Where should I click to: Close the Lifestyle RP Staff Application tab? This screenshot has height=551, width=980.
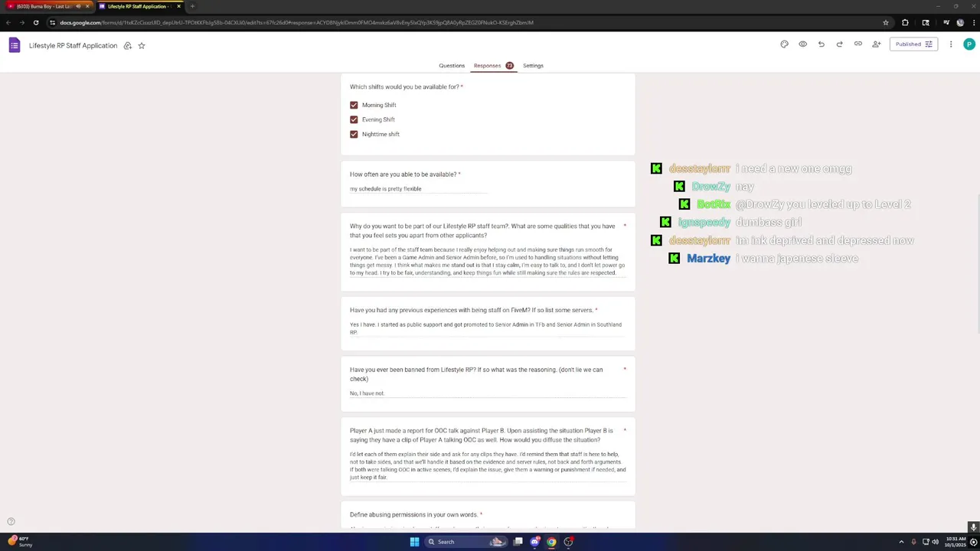tap(179, 6)
